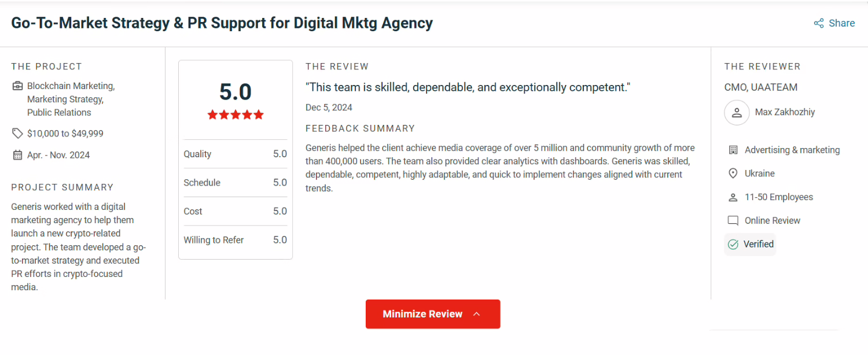The height and width of the screenshot is (355, 868).
Task: Click the share icon beside Share
Action: click(x=819, y=23)
